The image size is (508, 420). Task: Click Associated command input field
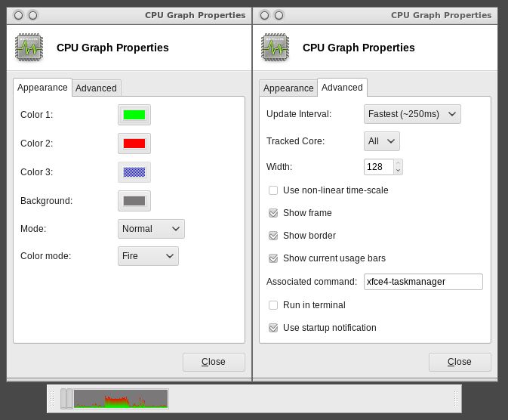click(423, 282)
